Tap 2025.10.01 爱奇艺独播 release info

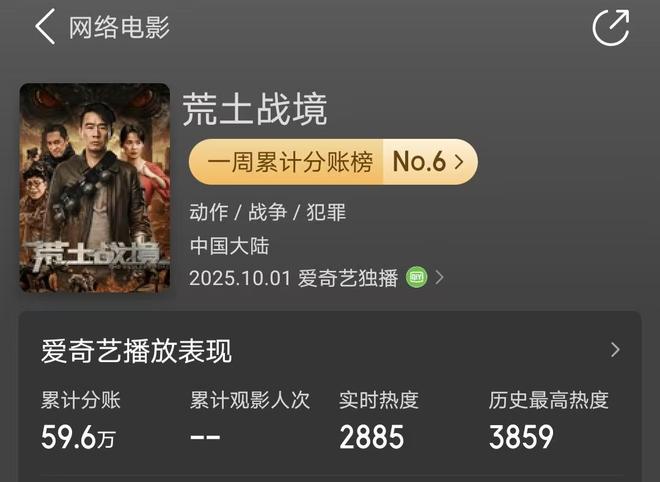point(293,278)
